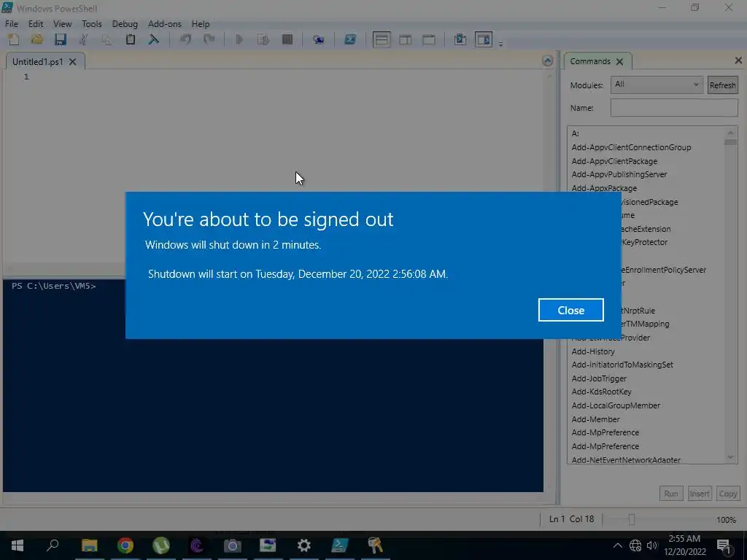The height and width of the screenshot is (560, 747).
Task: Select Add-AppxPackage in the command list
Action: click(x=604, y=188)
